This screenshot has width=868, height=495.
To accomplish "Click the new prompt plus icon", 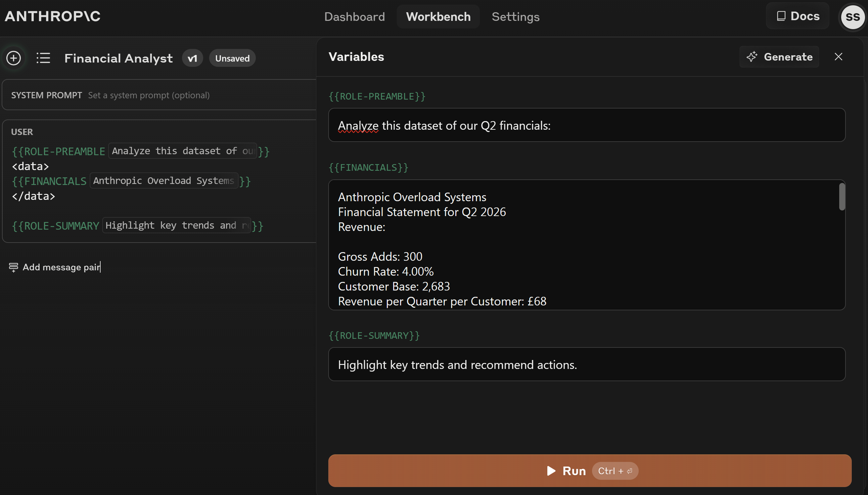I will pos(14,58).
